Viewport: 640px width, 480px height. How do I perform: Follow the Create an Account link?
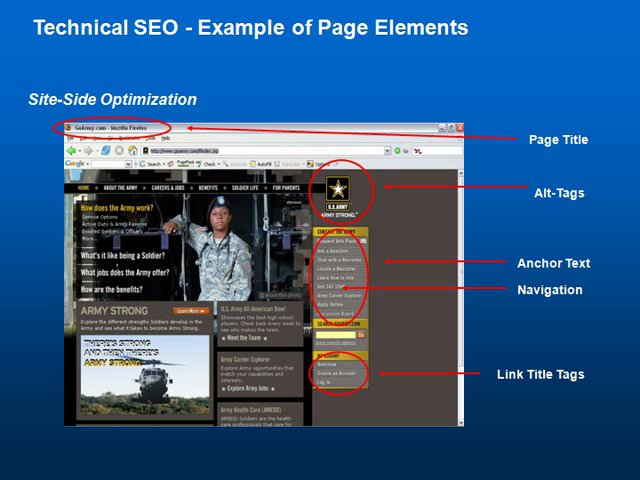[334, 373]
